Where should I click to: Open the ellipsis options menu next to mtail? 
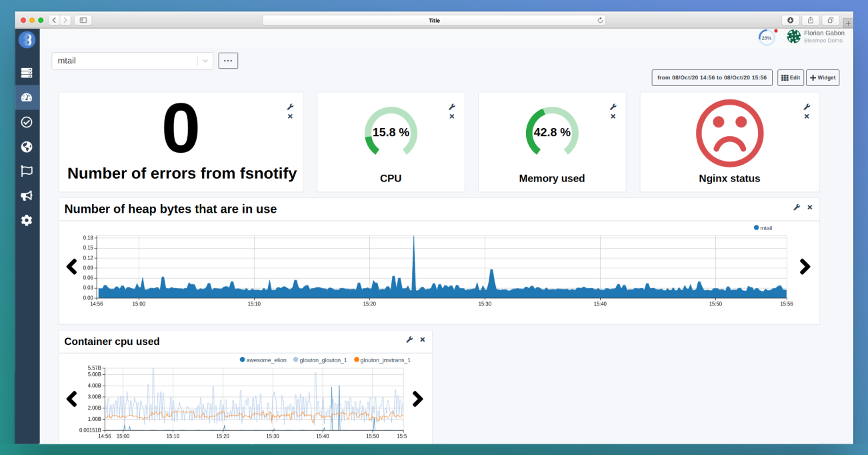(228, 60)
